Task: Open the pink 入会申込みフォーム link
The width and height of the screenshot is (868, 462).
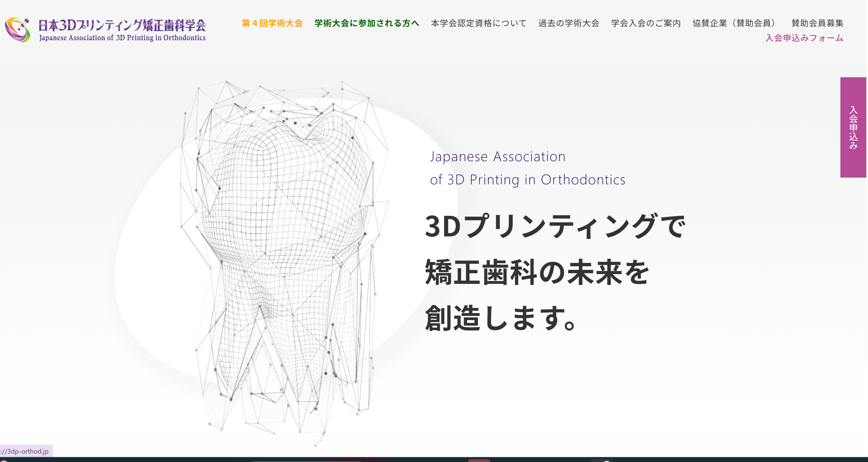Action: click(x=804, y=38)
